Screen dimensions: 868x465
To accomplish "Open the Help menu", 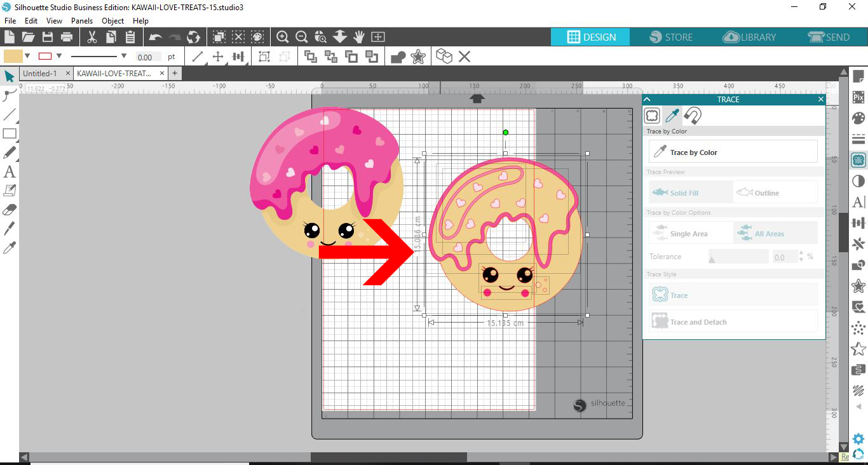I will click(x=140, y=21).
